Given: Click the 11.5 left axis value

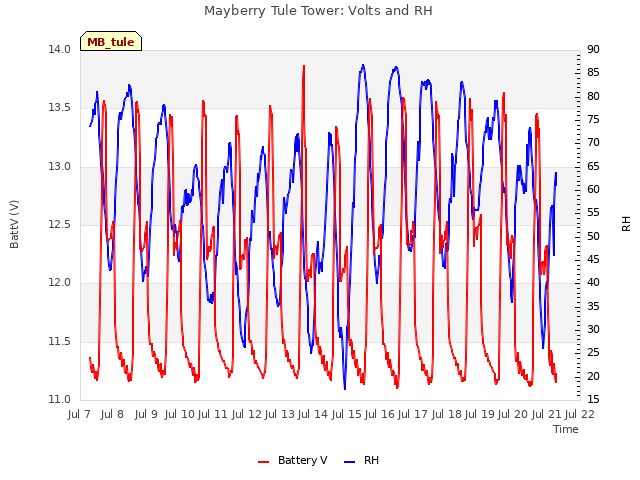Looking at the screenshot, I should coord(59,341).
